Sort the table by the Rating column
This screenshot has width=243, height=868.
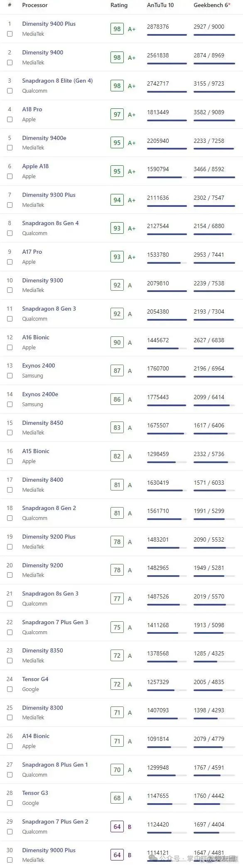click(x=119, y=5)
